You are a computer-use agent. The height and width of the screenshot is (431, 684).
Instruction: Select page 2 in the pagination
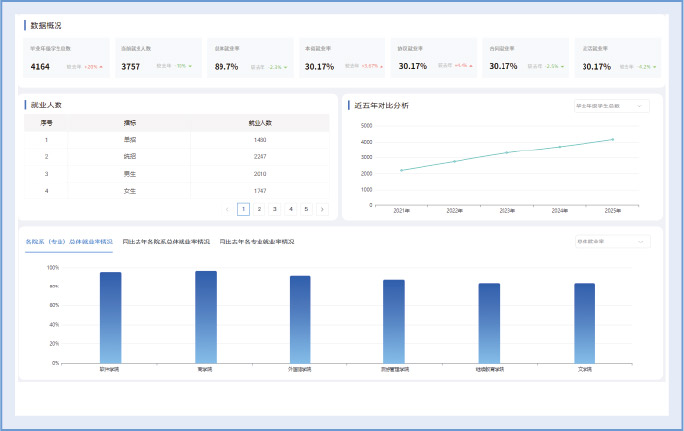click(259, 209)
